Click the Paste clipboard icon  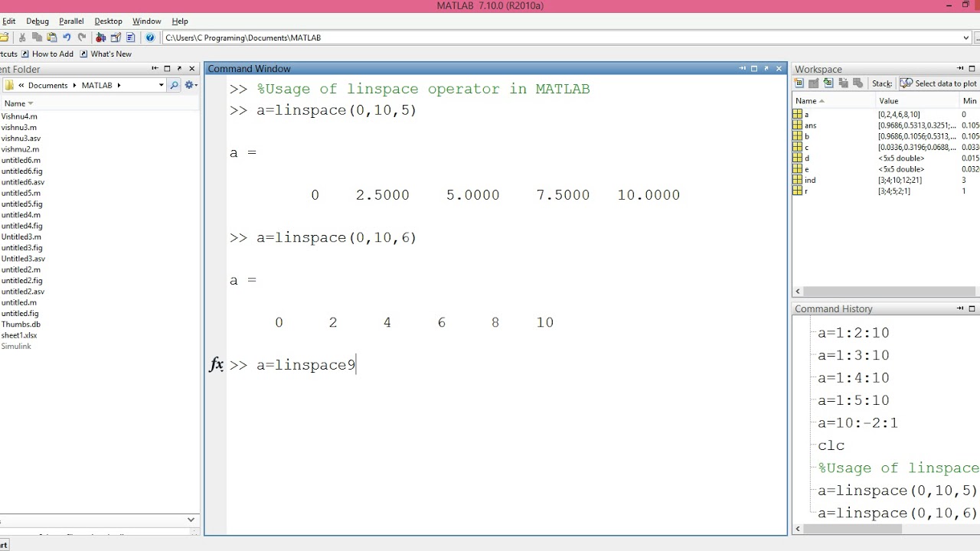click(51, 37)
